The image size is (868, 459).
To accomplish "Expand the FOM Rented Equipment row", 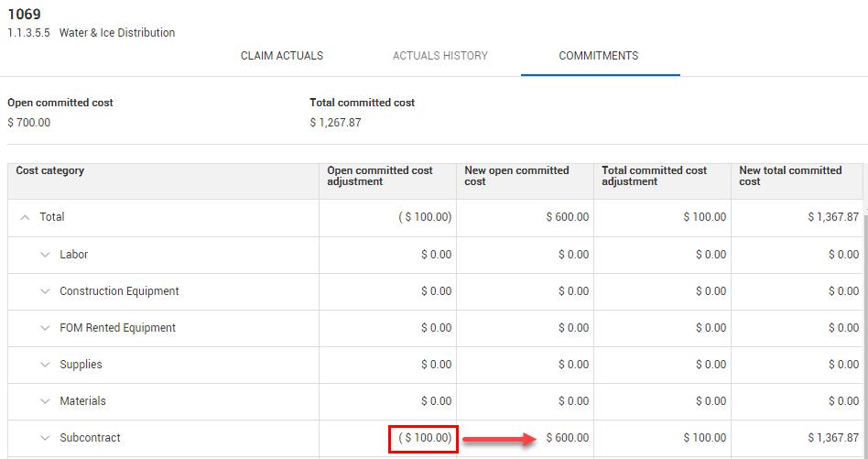I will [45, 328].
